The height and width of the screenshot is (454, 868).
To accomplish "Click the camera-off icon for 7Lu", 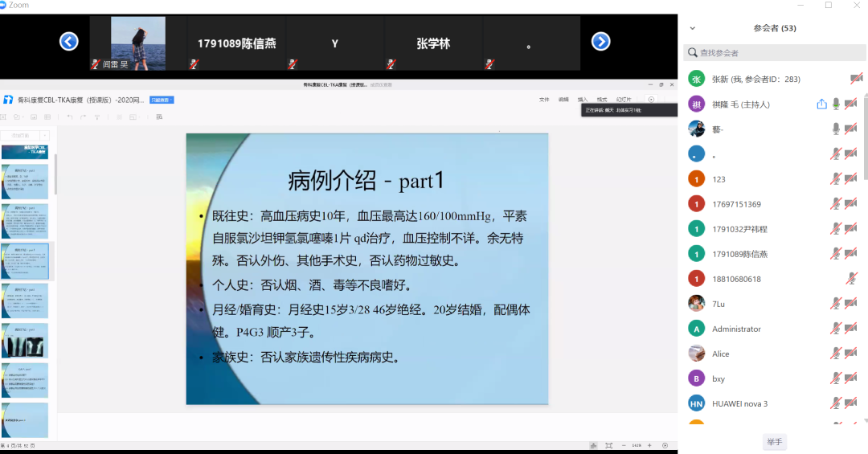I will pos(851,304).
